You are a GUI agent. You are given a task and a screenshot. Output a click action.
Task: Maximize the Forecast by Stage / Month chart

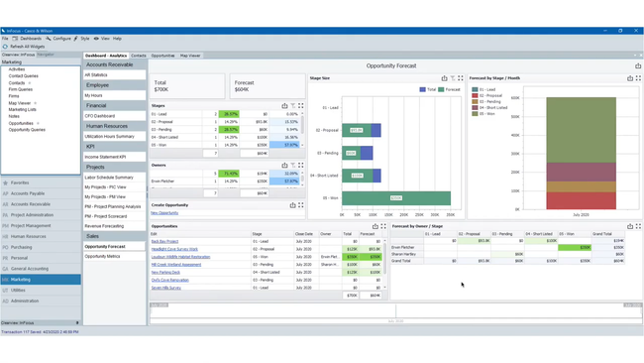[638, 78]
